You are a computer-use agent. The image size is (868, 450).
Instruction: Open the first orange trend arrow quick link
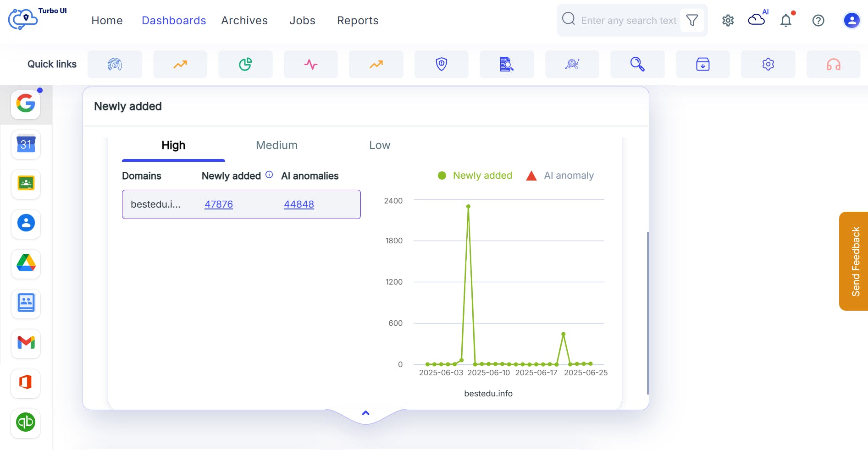tap(180, 64)
